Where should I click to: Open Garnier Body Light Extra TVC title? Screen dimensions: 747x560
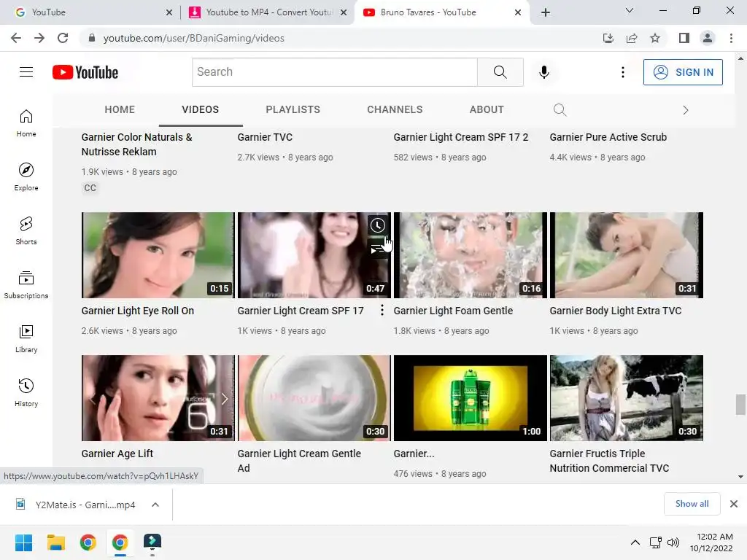coord(616,311)
